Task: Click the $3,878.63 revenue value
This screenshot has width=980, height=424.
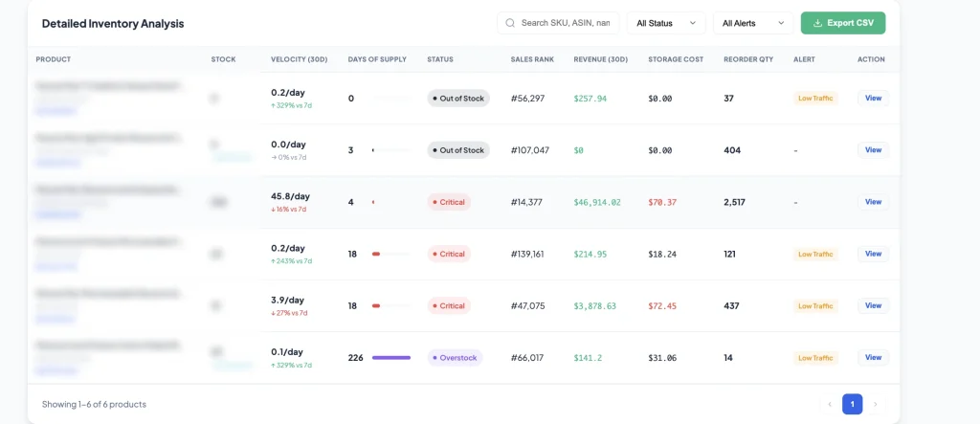Action: [595, 306]
